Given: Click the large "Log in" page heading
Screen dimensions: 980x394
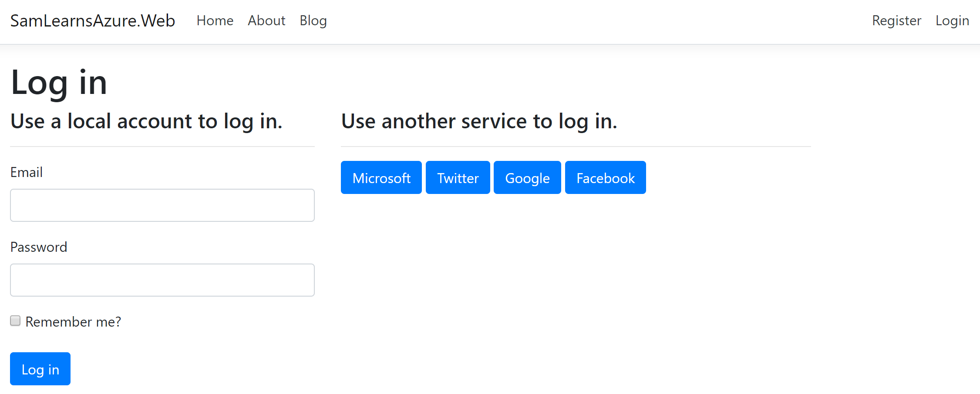Looking at the screenshot, I should click(x=59, y=83).
